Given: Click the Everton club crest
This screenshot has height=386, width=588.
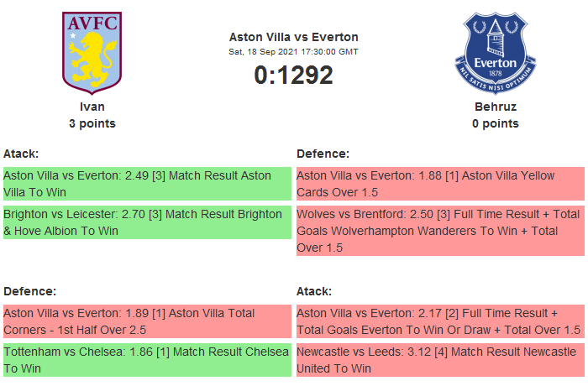Looking at the screenshot, I should (x=495, y=52).
